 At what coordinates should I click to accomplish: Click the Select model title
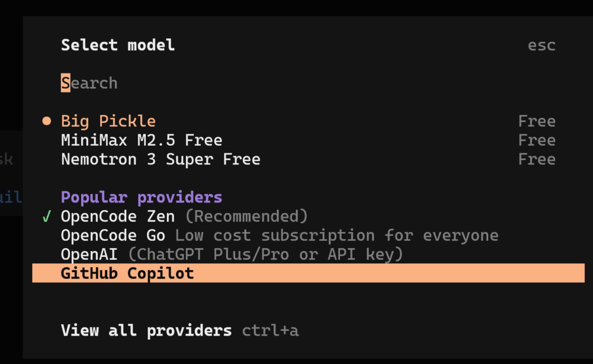(118, 45)
